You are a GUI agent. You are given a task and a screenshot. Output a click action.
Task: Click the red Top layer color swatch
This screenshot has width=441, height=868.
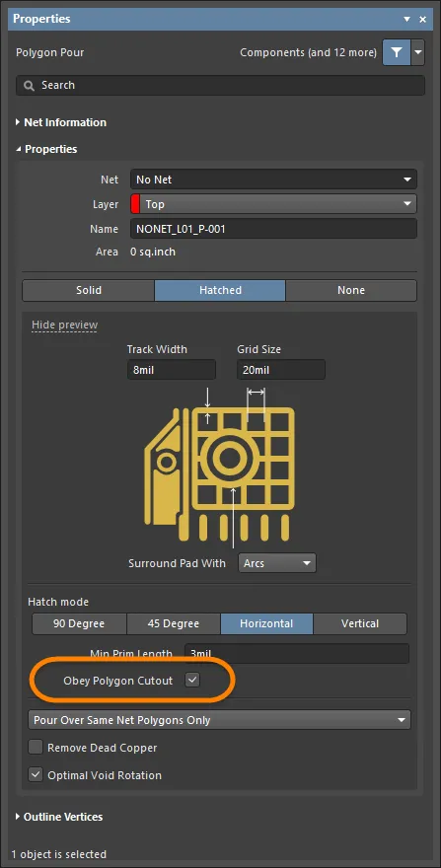135,204
